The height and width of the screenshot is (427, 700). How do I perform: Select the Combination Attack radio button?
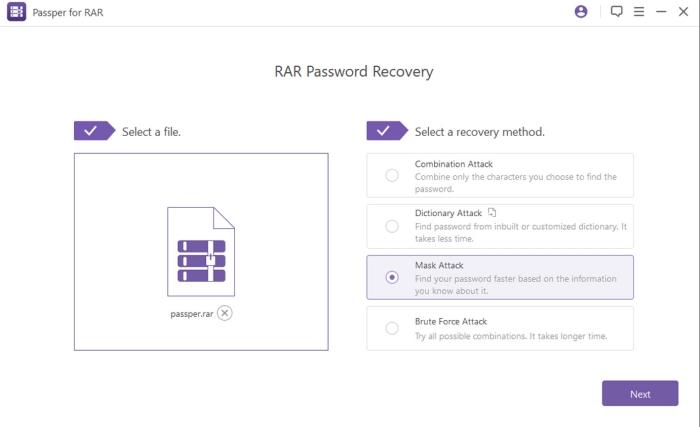[x=392, y=175]
